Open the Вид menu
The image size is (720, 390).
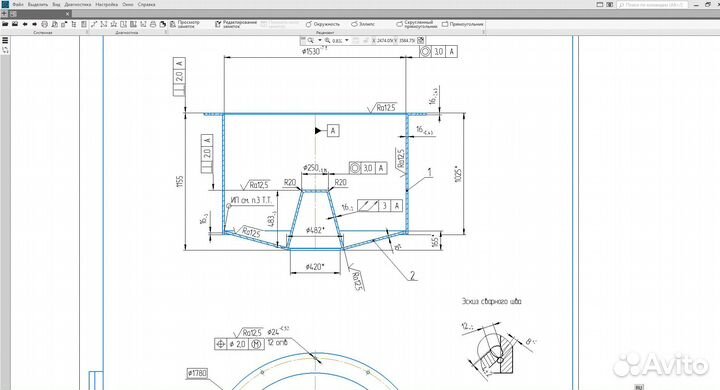pos(56,4)
